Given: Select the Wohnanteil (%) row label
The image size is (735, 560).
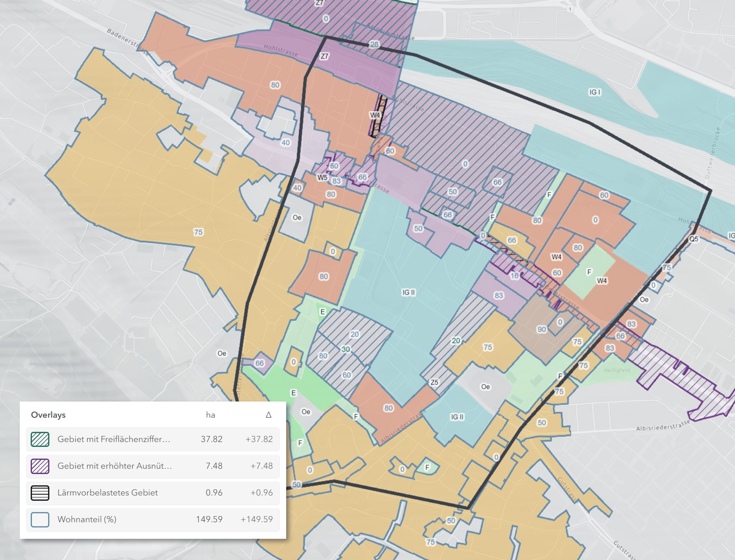Looking at the screenshot, I should tap(87, 519).
